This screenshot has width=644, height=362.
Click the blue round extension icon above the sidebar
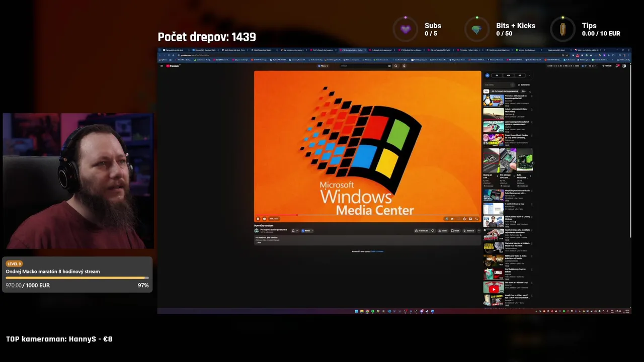[488, 75]
